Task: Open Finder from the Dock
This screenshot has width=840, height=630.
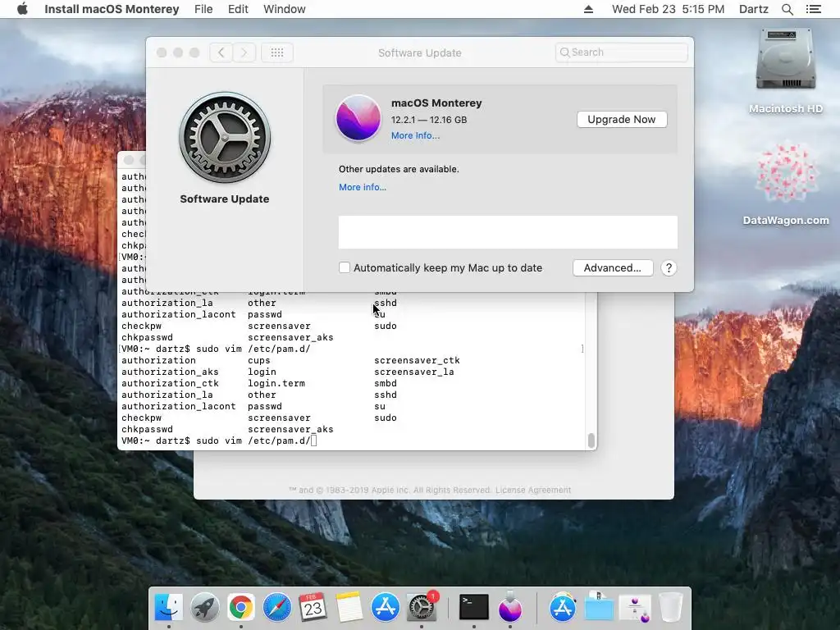Action: coord(169,607)
